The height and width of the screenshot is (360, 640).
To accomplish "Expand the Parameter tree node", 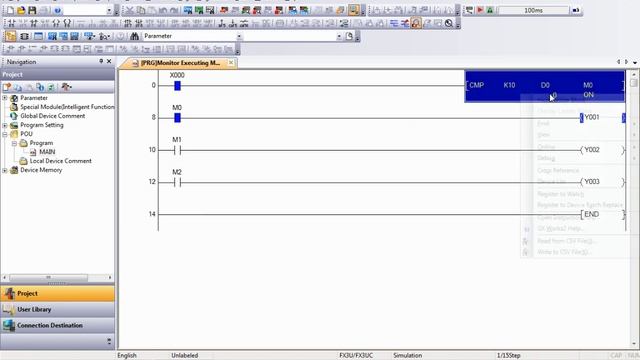I will [5, 98].
